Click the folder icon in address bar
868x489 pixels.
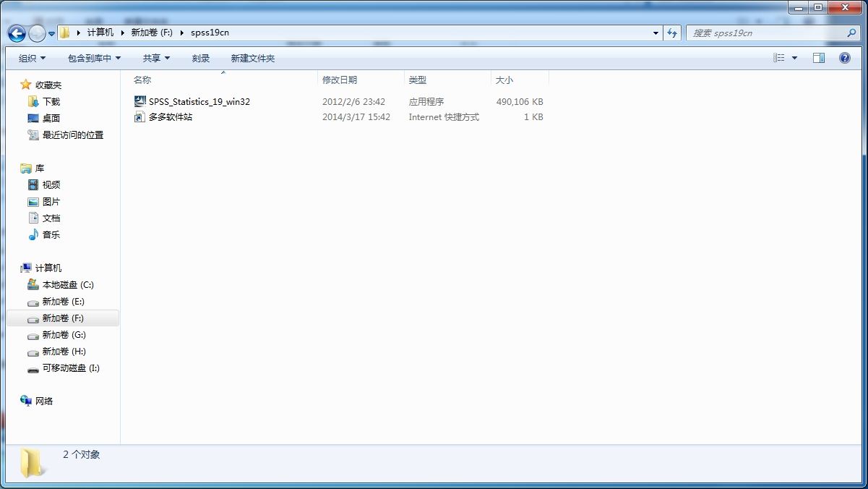[x=65, y=33]
